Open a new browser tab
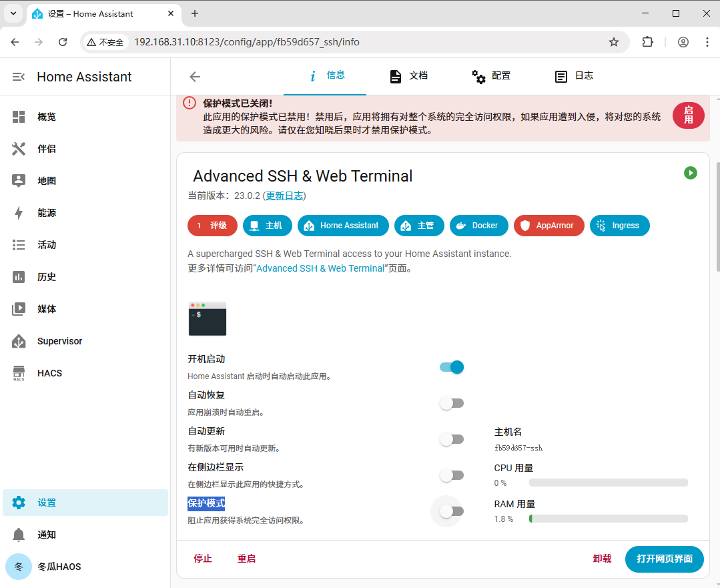720x588 pixels. pos(195,14)
